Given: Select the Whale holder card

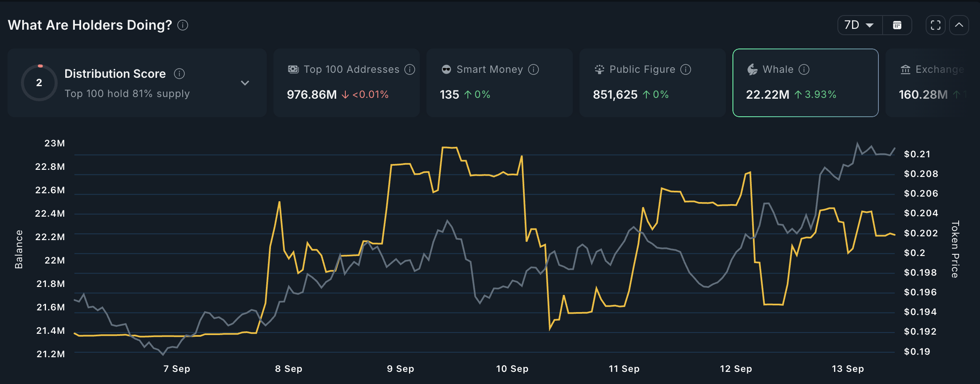Looking at the screenshot, I should 805,82.
